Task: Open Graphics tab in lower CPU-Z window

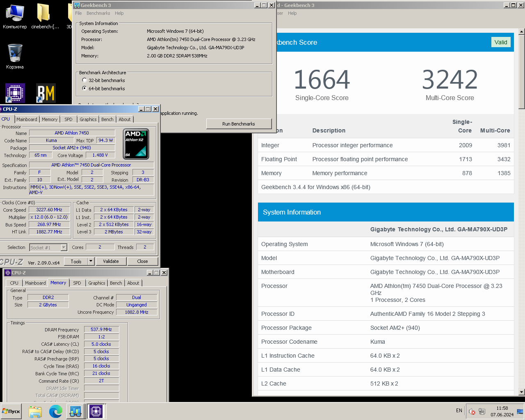Action: click(97, 283)
